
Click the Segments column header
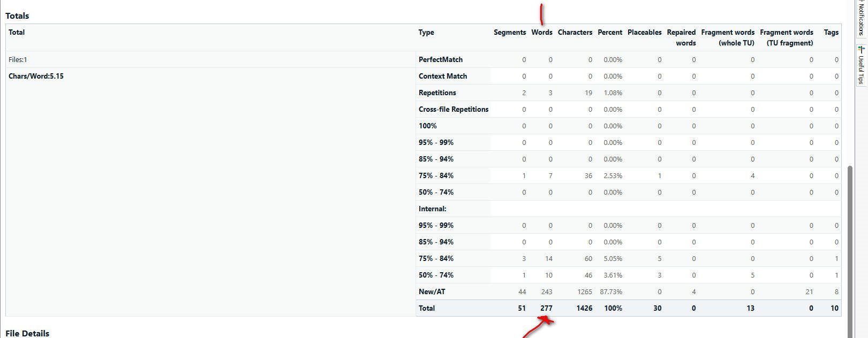[509, 32]
